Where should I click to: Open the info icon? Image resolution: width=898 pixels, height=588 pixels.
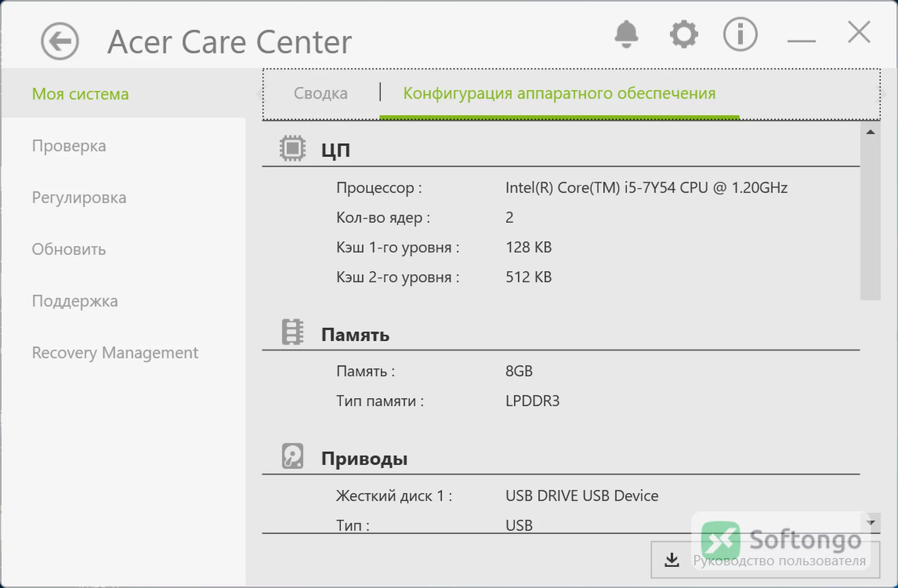click(740, 34)
